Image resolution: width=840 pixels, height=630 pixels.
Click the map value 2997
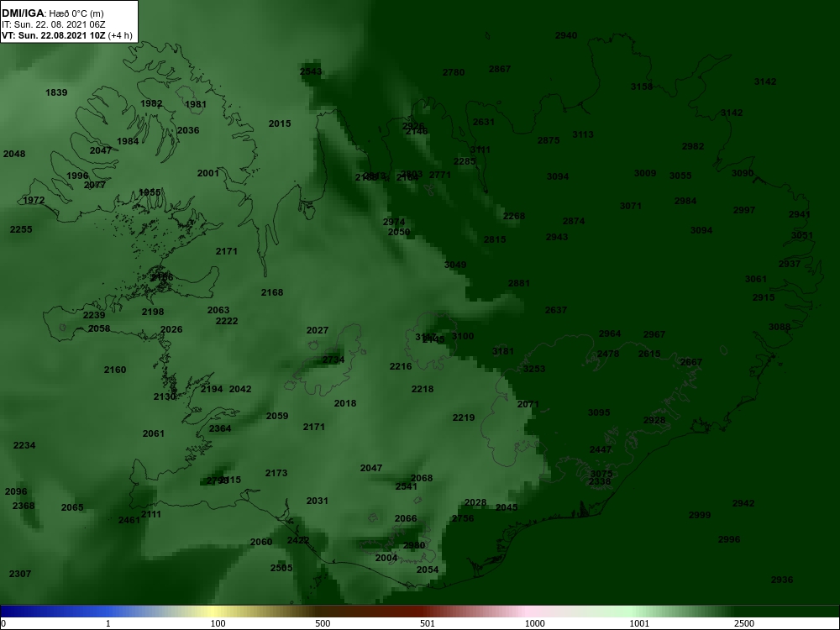[744, 210]
